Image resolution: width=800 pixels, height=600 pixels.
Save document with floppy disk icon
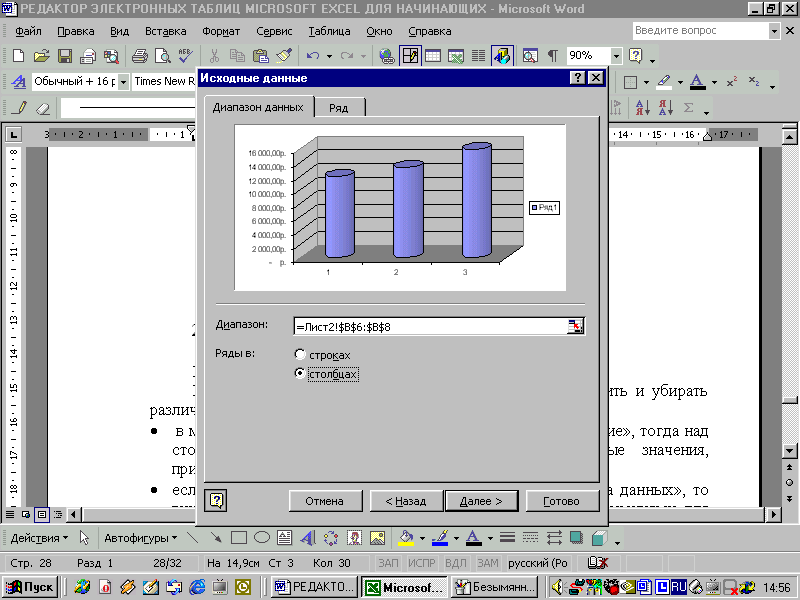pyautogui.click(x=65, y=56)
